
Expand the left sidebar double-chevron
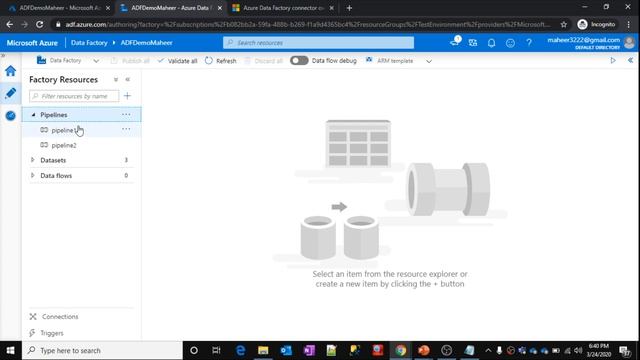pos(3,55)
